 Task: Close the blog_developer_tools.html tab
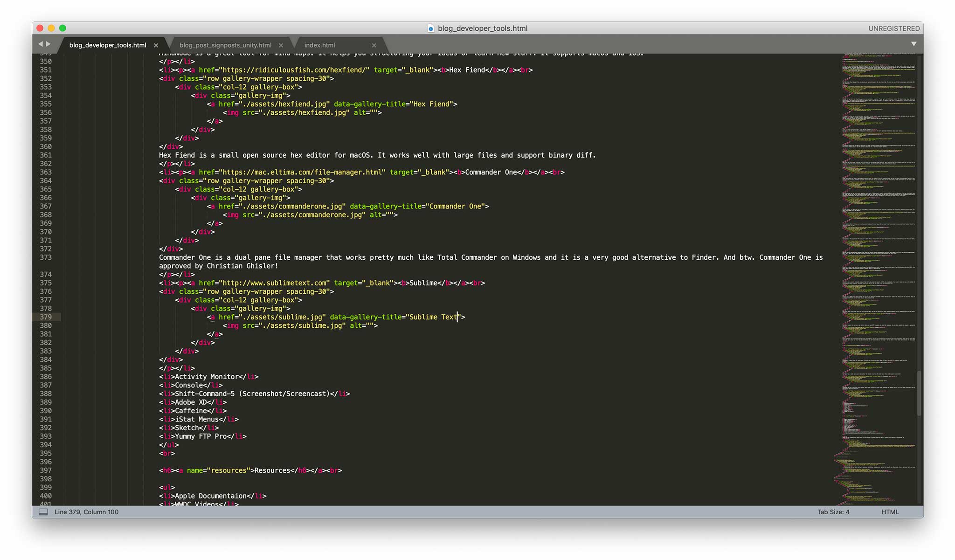click(156, 45)
